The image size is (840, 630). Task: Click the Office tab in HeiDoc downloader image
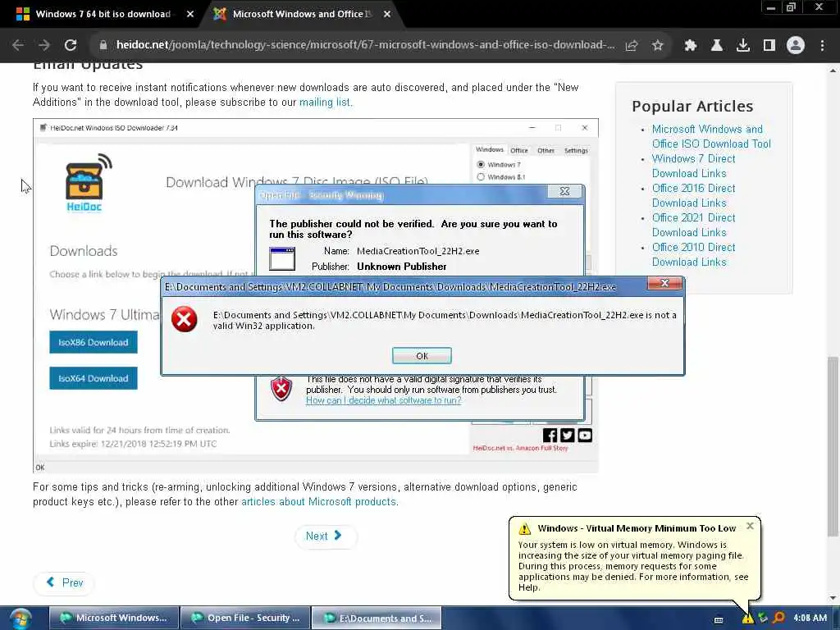click(x=518, y=151)
